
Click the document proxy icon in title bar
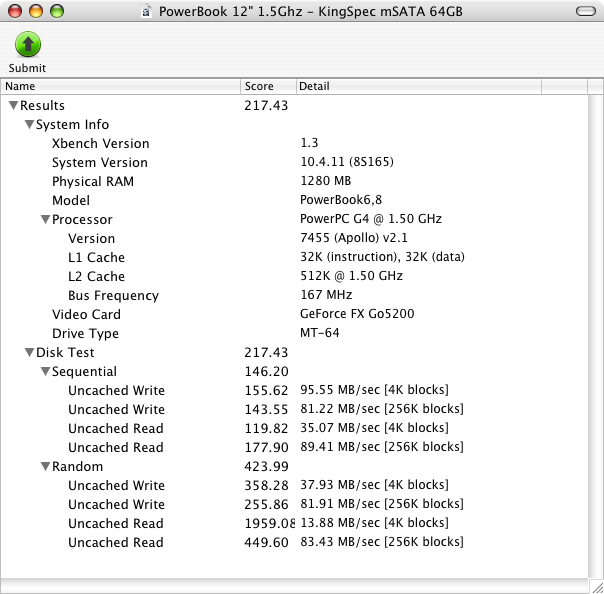click(146, 12)
